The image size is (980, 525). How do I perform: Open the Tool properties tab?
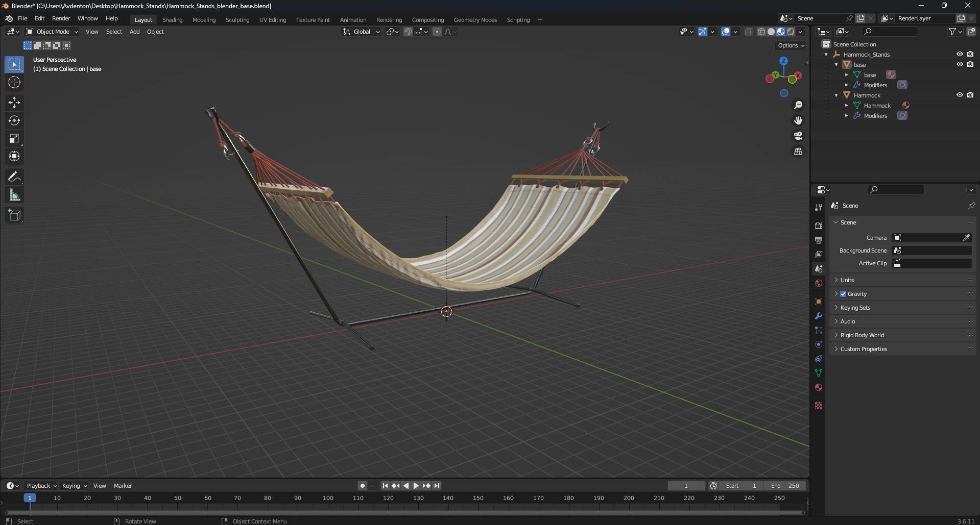(819, 208)
